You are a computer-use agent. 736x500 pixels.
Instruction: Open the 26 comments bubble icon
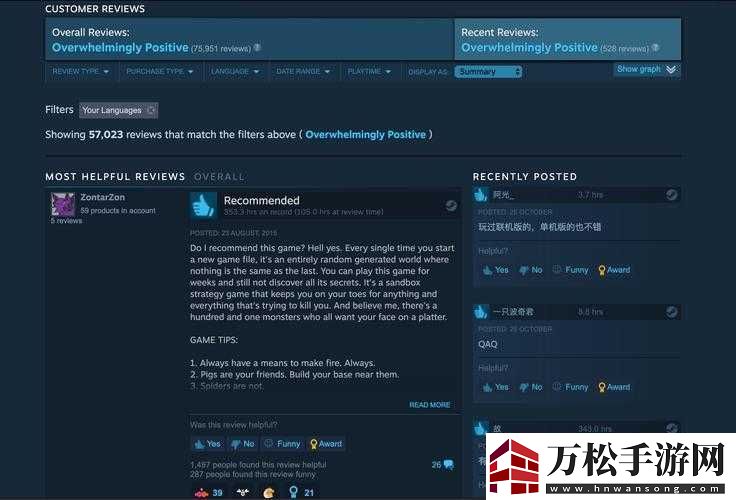click(448, 465)
